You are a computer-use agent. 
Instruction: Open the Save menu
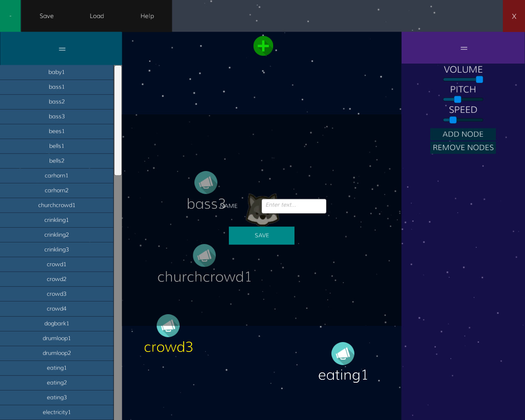46,16
